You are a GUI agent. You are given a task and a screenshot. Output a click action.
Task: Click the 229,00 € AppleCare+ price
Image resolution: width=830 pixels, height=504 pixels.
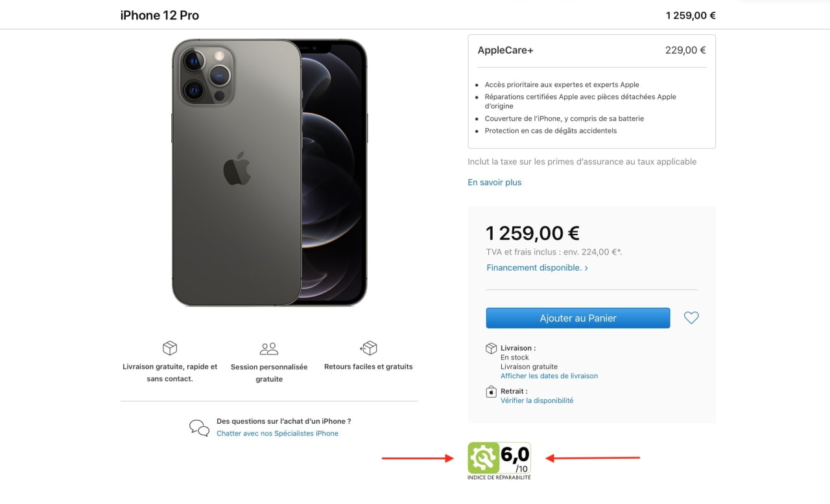coord(685,50)
